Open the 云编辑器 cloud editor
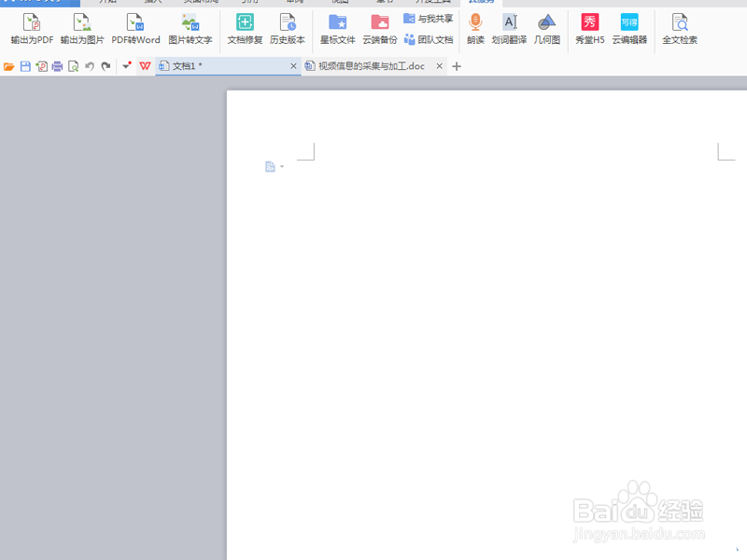The height and width of the screenshot is (560, 747). coord(629,29)
